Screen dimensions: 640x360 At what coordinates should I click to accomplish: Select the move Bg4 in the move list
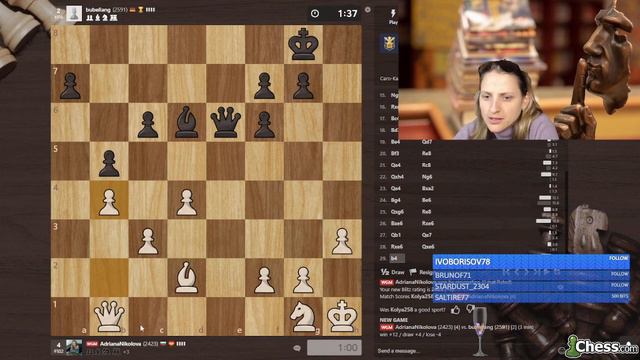tap(396, 200)
